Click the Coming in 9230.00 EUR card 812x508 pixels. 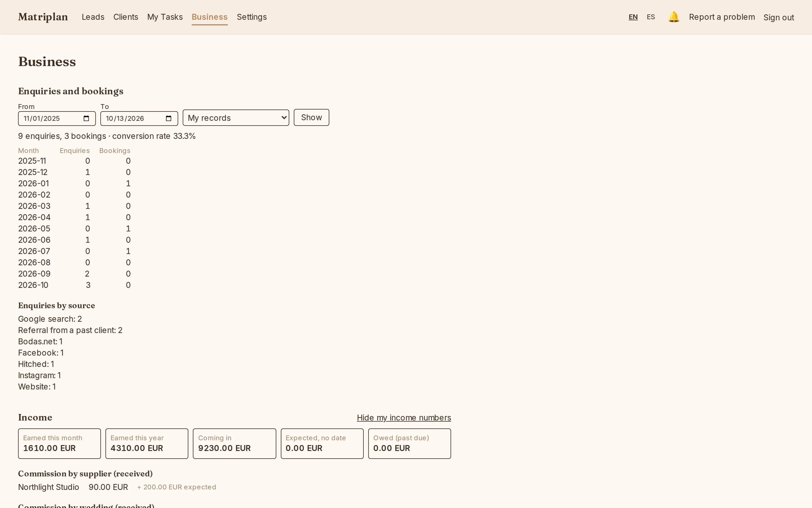234,443
